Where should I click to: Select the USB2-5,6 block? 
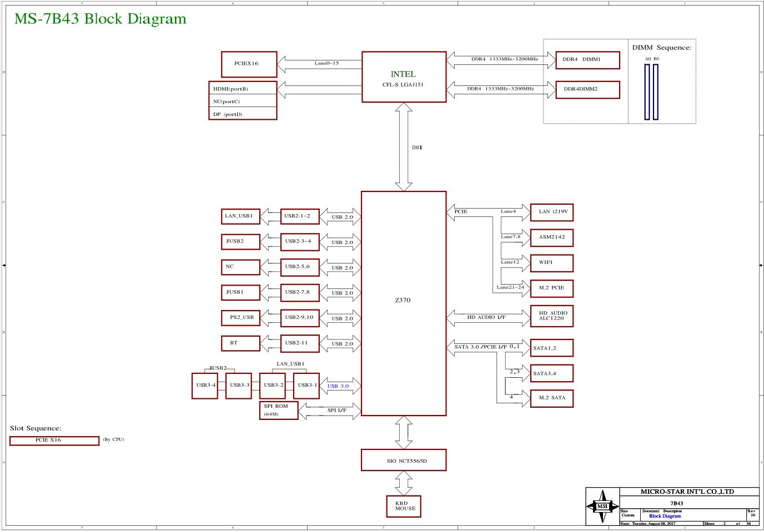[300, 267]
